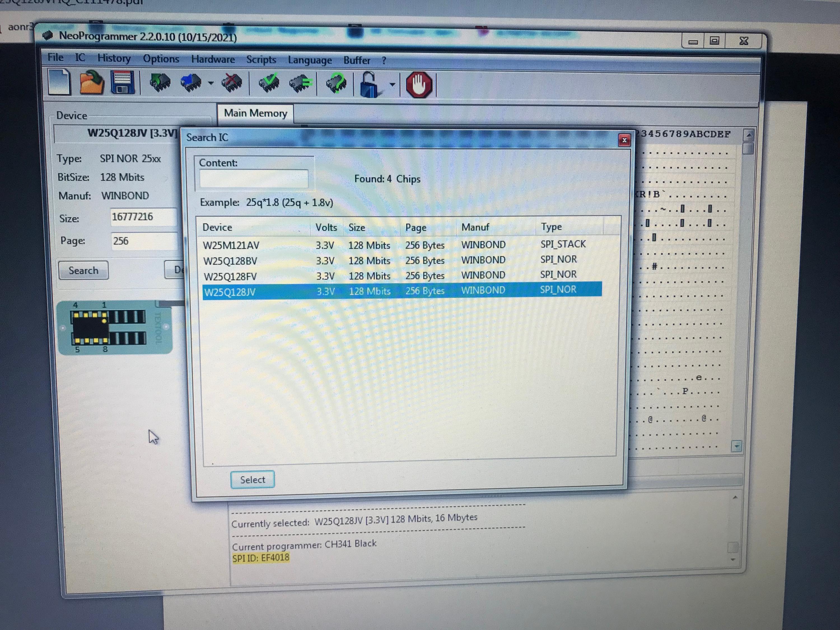Click the Search button in Device panel
The height and width of the screenshot is (630, 840).
(x=83, y=270)
